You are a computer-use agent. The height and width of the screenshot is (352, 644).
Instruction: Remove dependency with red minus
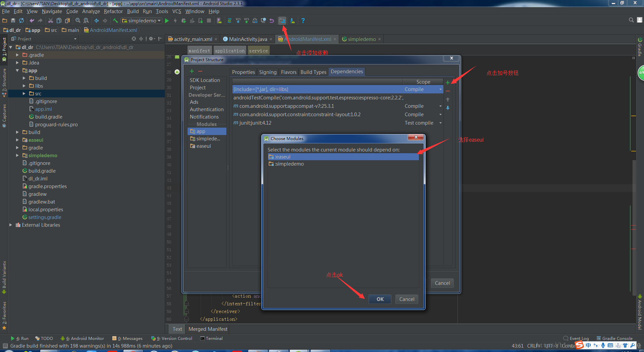point(448,91)
